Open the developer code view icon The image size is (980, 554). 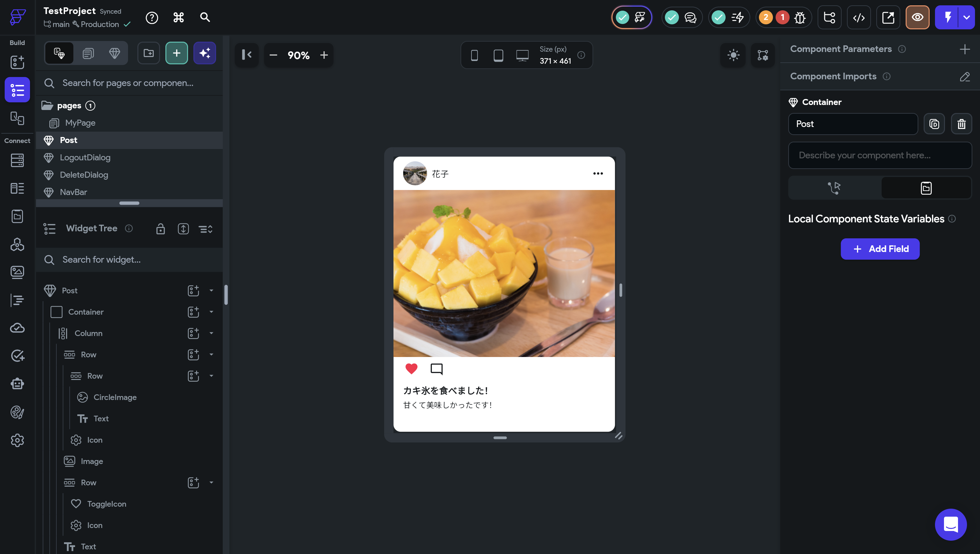click(x=859, y=18)
